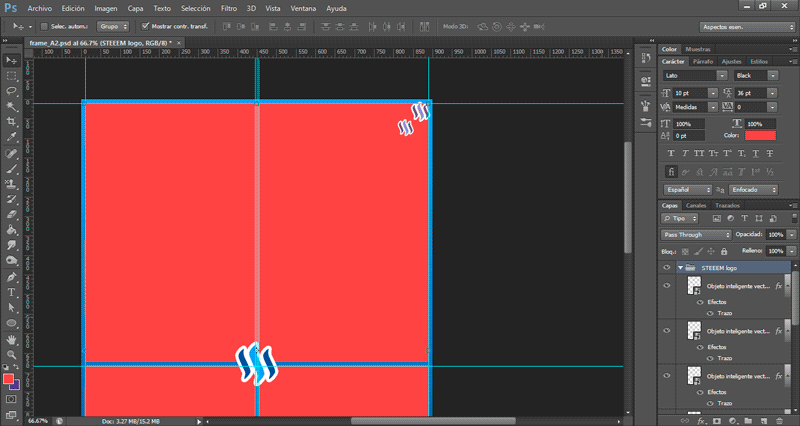The width and height of the screenshot is (800, 426).
Task: Toggle Mostrar contr. transf. checkbox
Action: click(x=145, y=26)
